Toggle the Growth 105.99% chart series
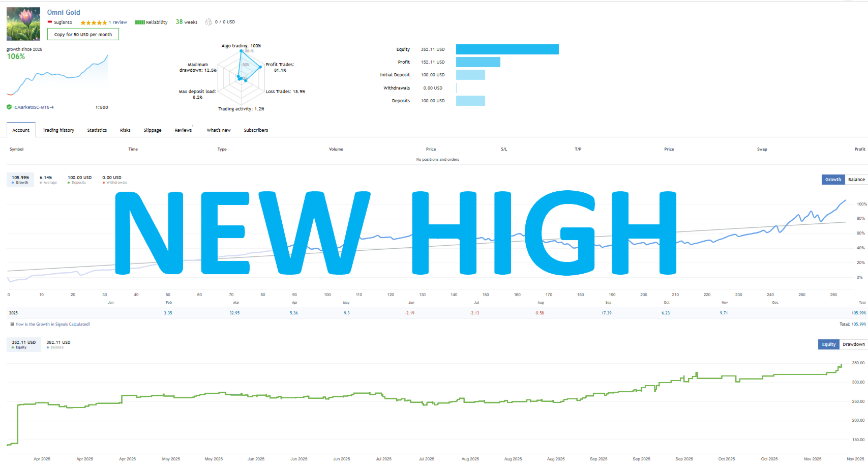Screen dimensions: 868x467 click(20, 180)
